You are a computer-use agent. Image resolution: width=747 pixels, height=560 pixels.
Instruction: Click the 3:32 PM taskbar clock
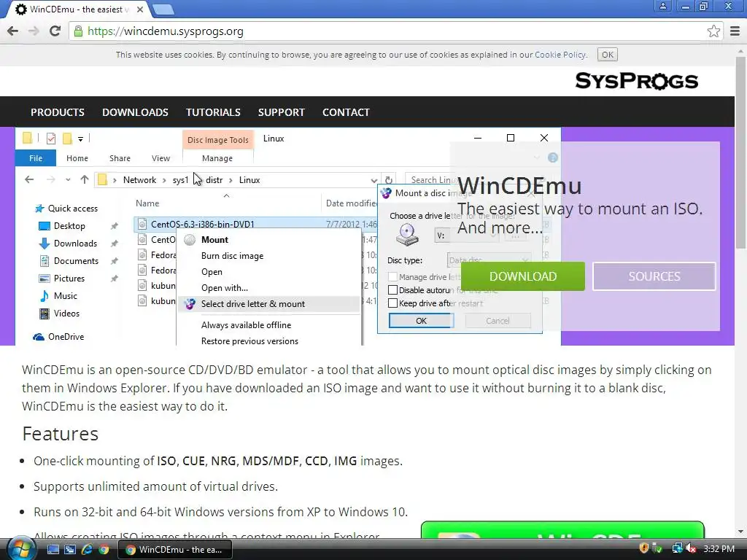(719, 549)
